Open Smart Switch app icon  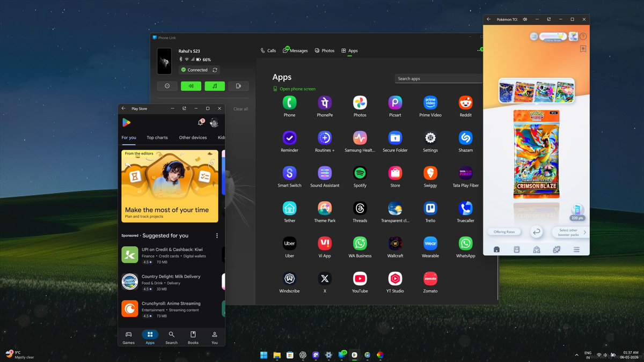(289, 173)
